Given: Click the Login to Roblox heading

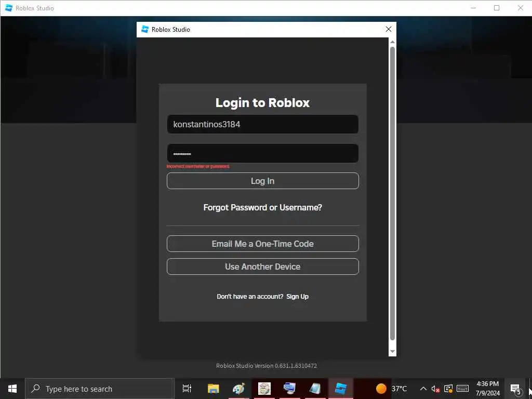Looking at the screenshot, I should 262,102.
